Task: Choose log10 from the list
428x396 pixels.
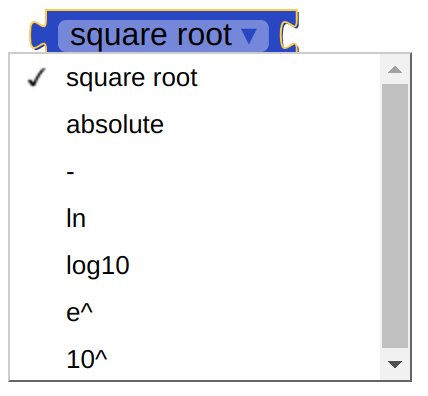Action: coord(195,266)
